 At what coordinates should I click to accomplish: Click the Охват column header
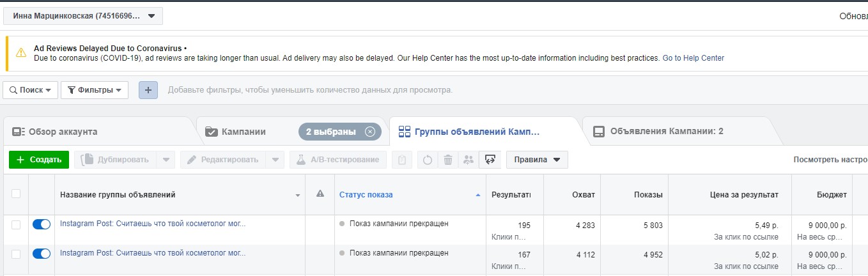583,195
